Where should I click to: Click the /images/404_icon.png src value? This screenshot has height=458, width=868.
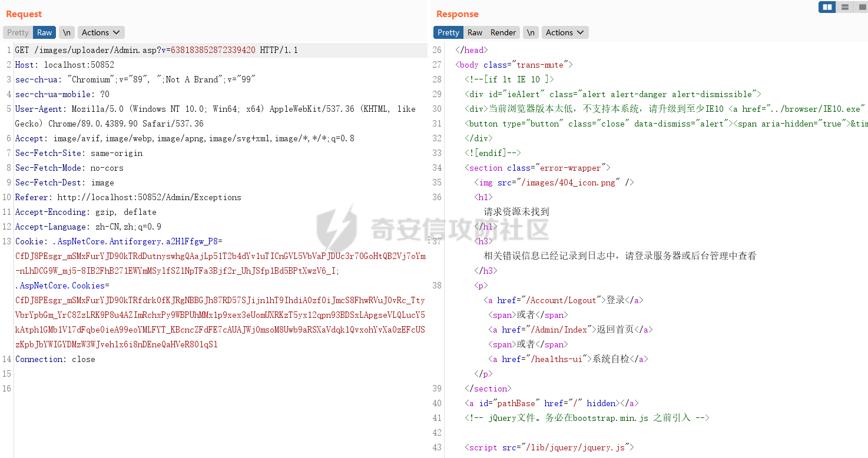tap(565, 182)
